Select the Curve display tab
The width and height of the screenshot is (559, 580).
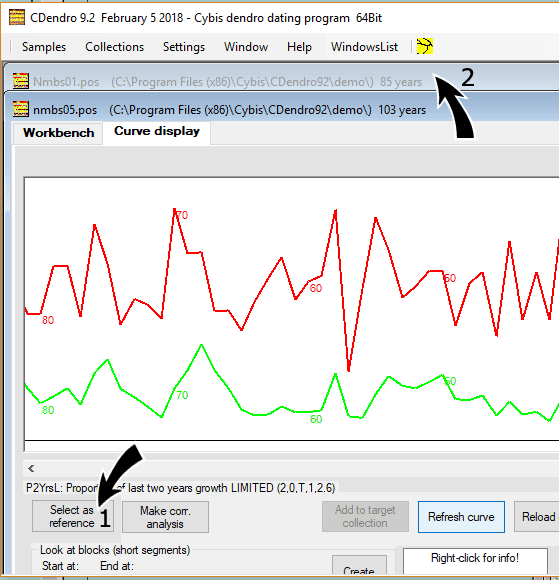157,131
